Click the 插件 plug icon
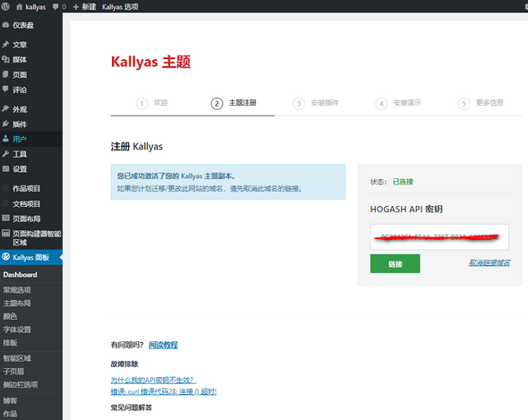The width and height of the screenshot is (528, 420). tap(5, 124)
